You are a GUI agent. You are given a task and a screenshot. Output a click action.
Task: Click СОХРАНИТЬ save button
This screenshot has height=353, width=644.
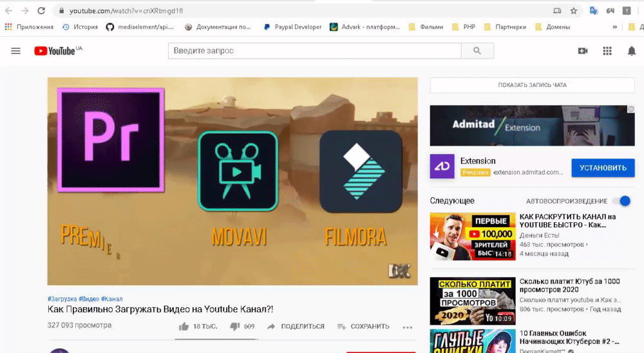click(x=363, y=327)
